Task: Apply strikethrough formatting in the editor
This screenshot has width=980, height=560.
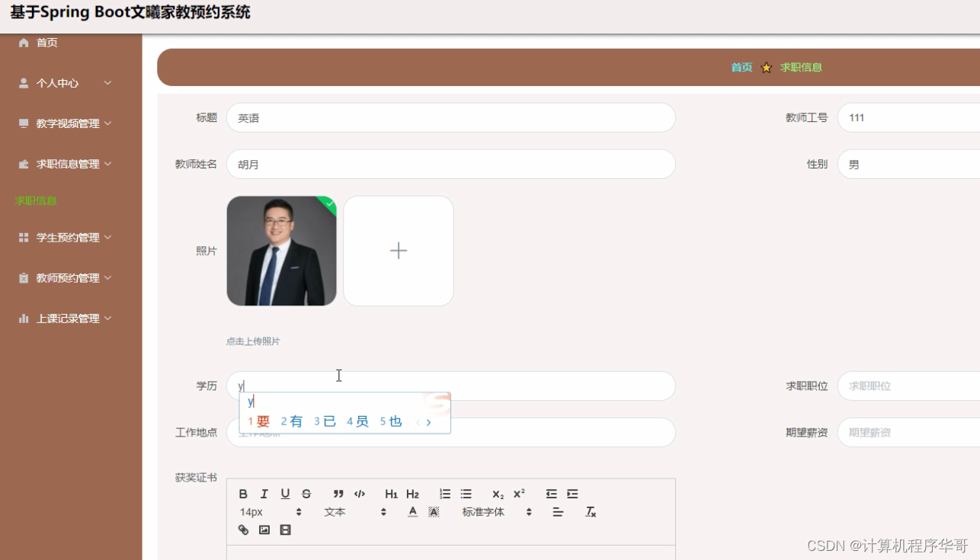Action: tap(306, 494)
